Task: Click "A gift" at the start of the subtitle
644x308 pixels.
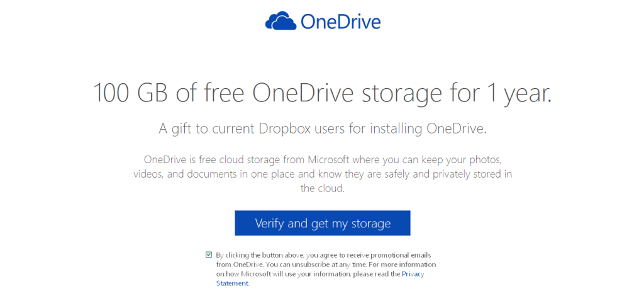Action: (176, 129)
